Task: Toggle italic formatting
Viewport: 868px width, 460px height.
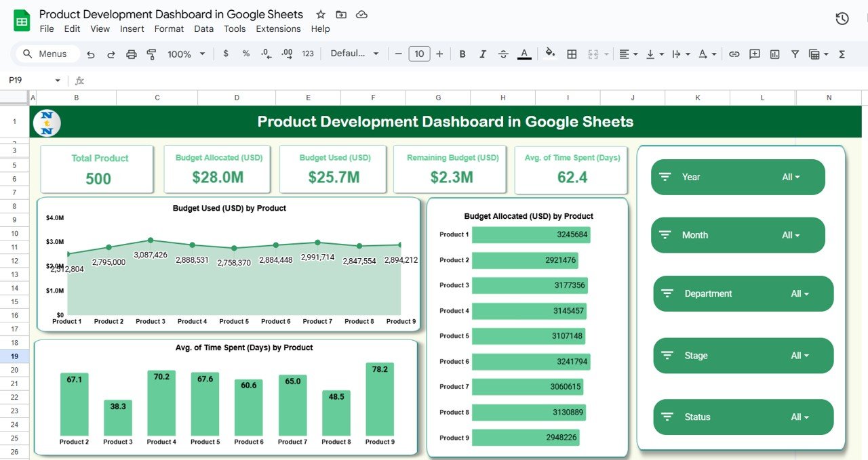Action: pos(481,54)
